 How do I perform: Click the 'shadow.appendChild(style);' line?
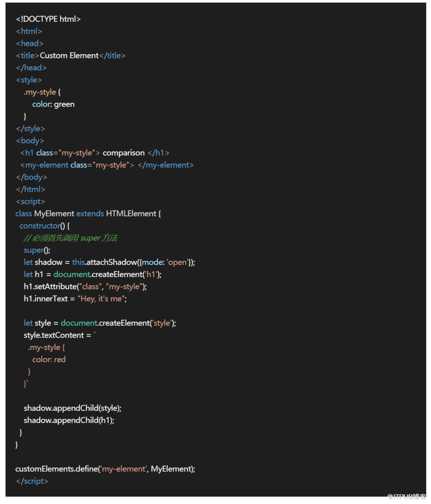tap(72, 408)
